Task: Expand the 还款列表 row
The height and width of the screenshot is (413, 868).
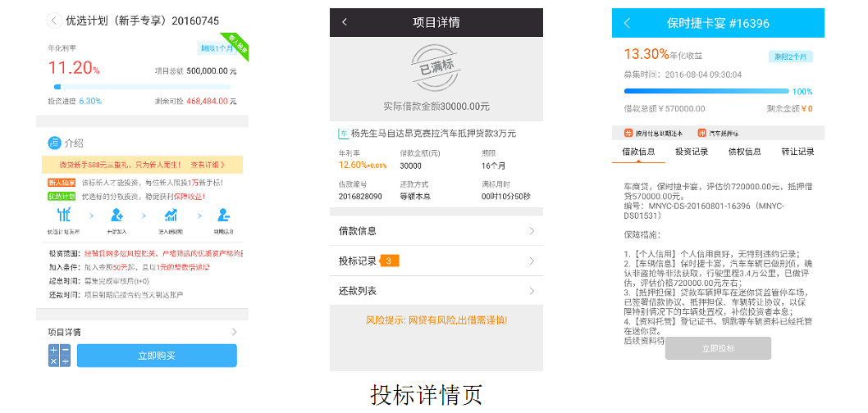Action: [436, 291]
